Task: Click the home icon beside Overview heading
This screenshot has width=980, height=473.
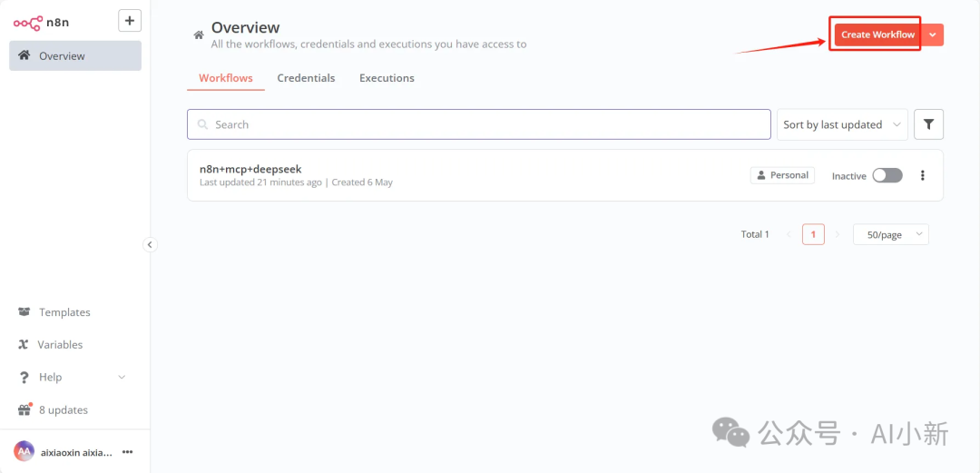Action: (x=199, y=35)
